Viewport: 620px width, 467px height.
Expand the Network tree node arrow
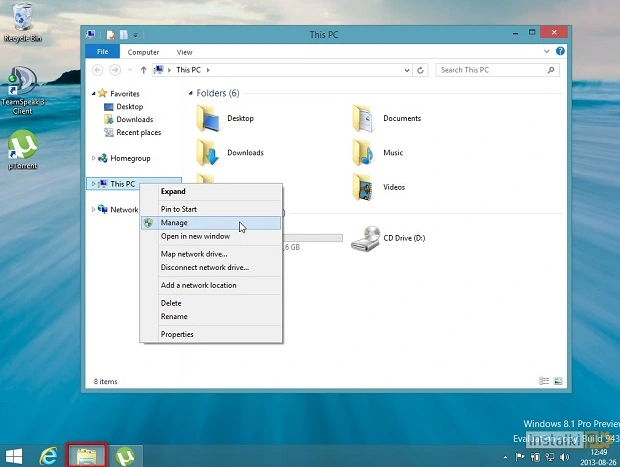pos(94,210)
